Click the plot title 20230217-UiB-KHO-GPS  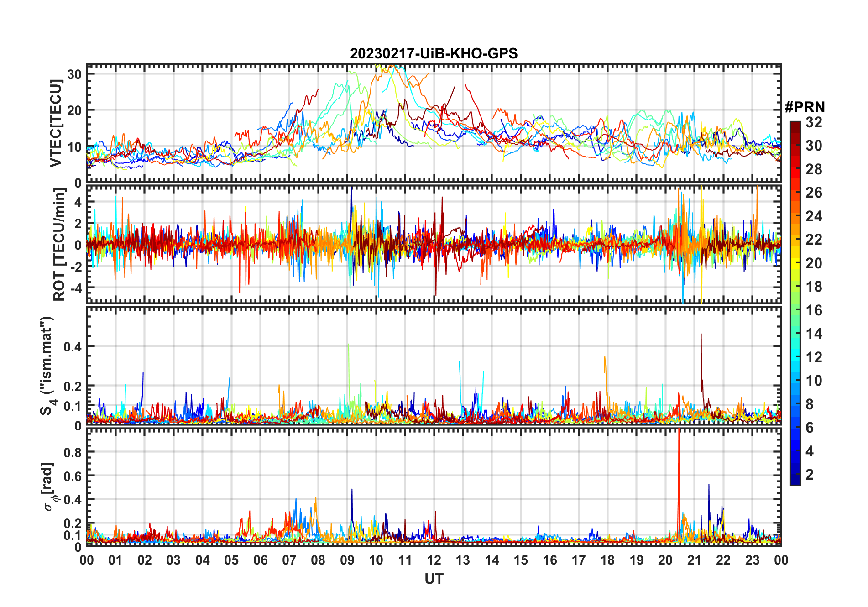[434, 54]
